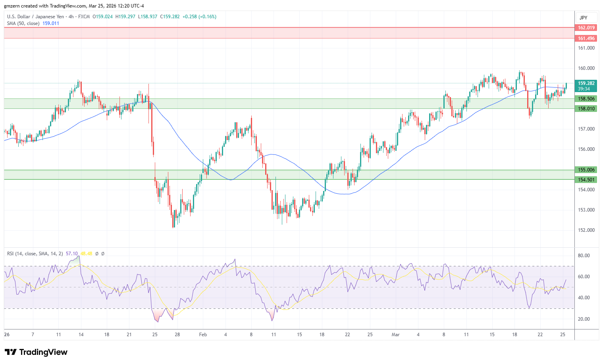Screen dimensions: 603x364
Task: Click the current price label with 39:34 countdown
Action: tap(586, 86)
